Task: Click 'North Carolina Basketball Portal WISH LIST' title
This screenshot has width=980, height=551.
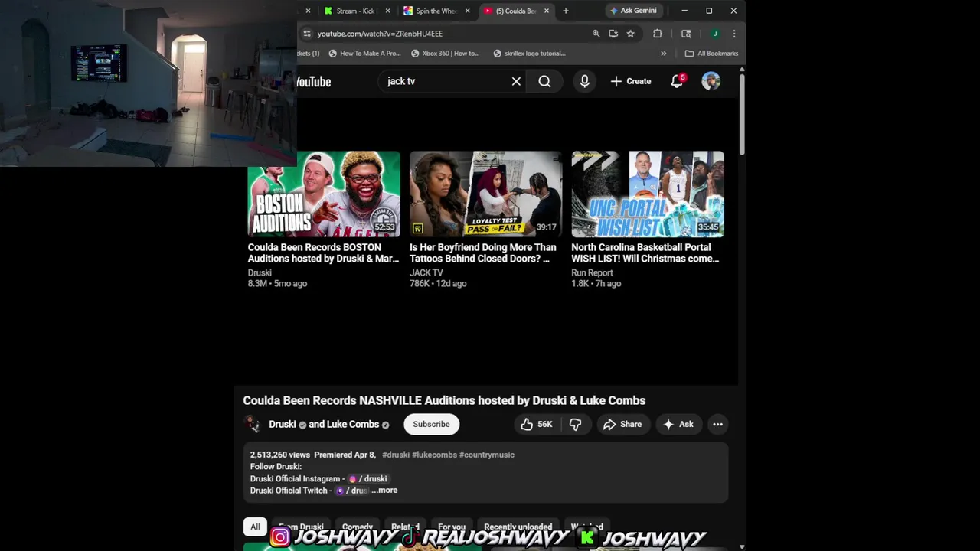Action: click(x=645, y=253)
